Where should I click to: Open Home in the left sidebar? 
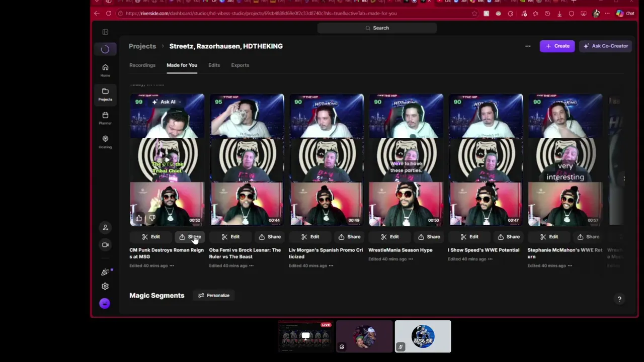[105, 70]
